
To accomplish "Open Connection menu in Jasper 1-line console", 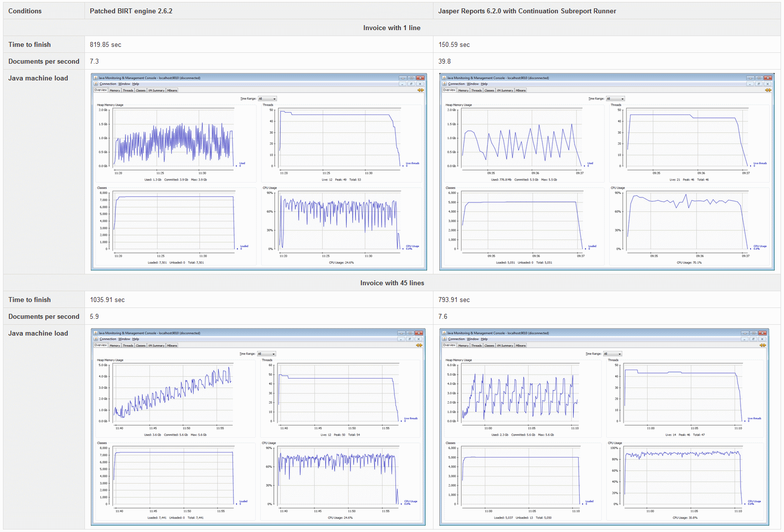I will (x=457, y=84).
